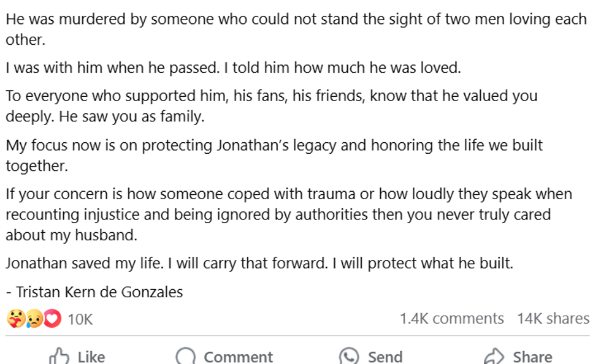The width and height of the screenshot is (601, 364).
Task: Click the Comment speech bubble icon
Action: [186, 357]
